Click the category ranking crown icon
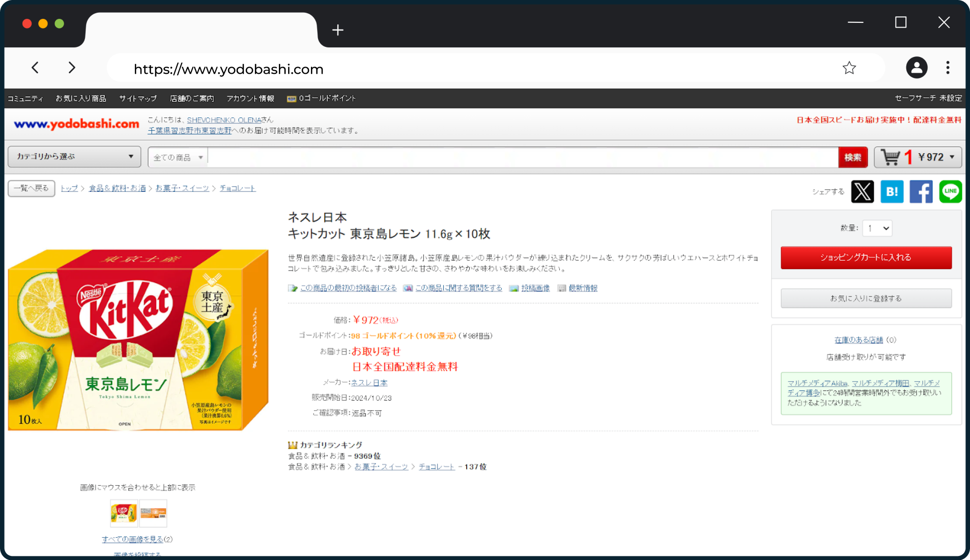 coord(293,445)
